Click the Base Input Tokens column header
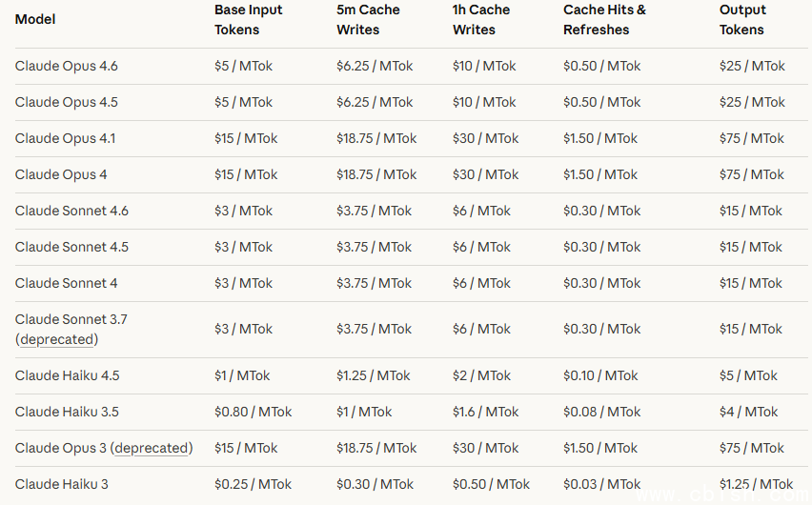Image resolution: width=812 pixels, height=505 pixels. (x=249, y=19)
